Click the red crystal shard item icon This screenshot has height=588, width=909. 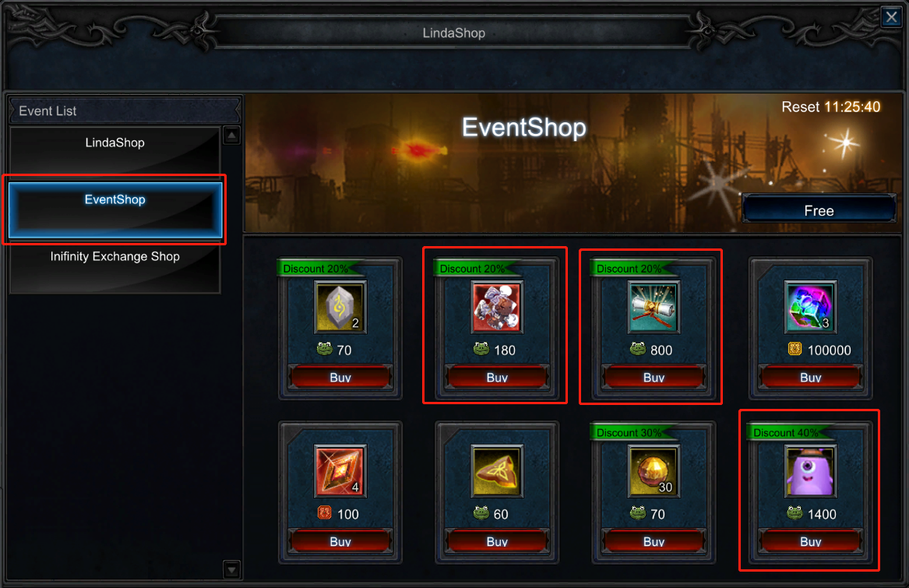(340, 471)
